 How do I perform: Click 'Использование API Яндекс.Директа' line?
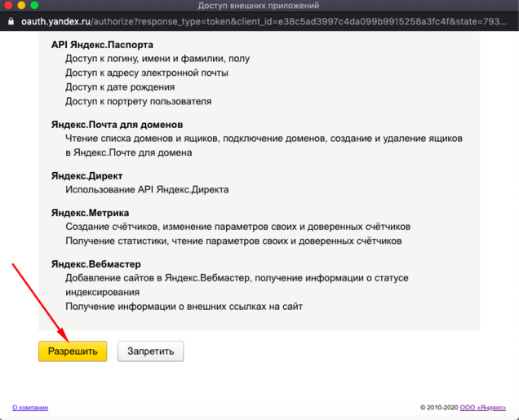coord(147,189)
